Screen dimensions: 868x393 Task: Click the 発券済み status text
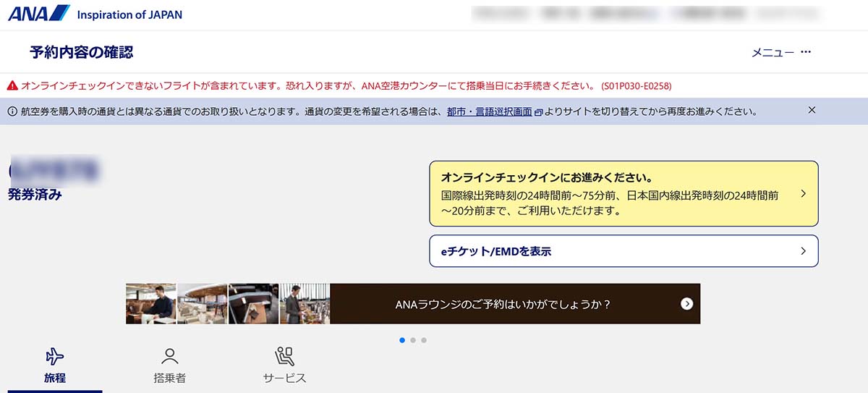pos(35,195)
